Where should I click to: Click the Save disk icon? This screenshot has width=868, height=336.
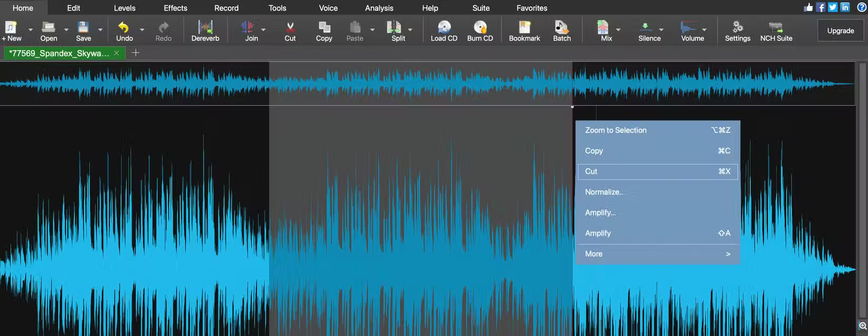[83, 27]
